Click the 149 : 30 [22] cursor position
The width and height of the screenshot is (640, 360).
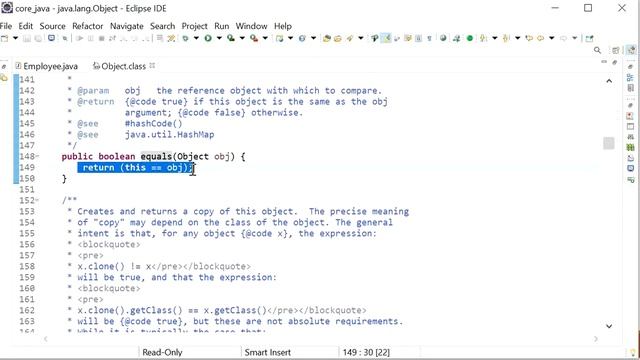click(x=366, y=352)
